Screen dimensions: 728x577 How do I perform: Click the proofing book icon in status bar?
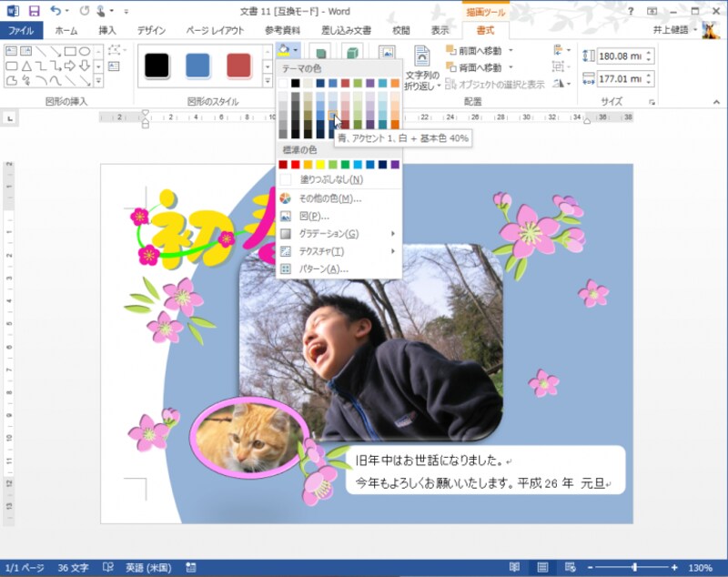(x=108, y=567)
